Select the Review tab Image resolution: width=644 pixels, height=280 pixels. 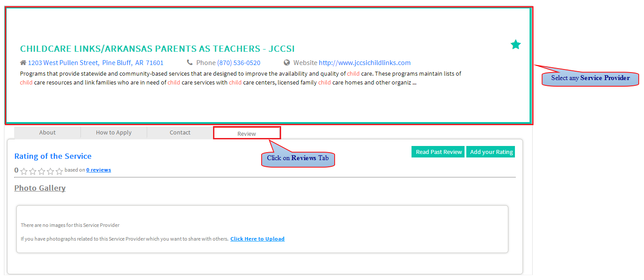[247, 133]
